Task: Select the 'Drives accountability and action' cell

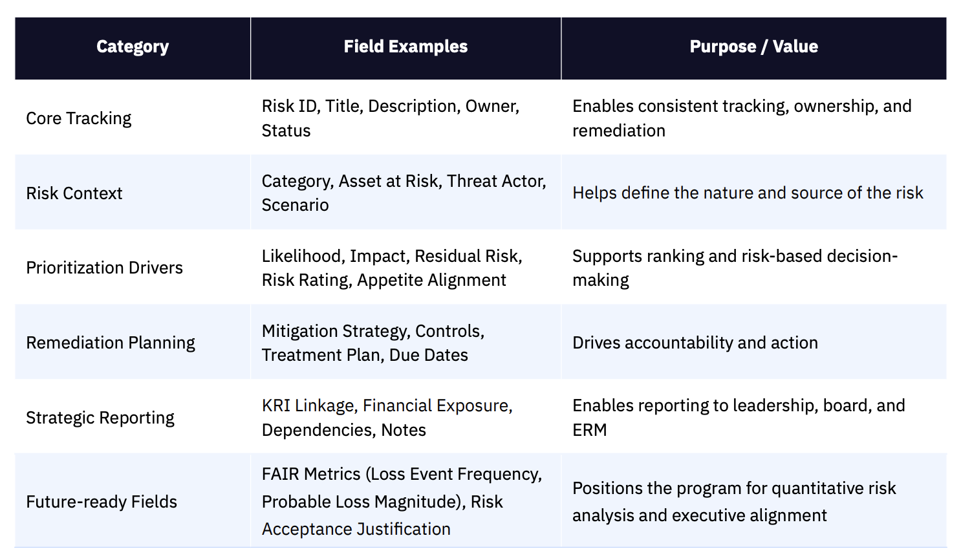Action: click(x=695, y=343)
